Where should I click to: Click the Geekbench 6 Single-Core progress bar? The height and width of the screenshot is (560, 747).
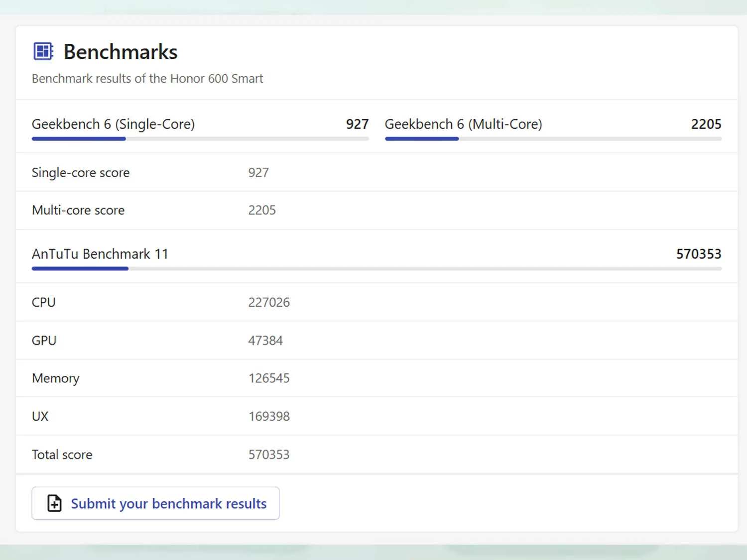[x=200, y=139]
